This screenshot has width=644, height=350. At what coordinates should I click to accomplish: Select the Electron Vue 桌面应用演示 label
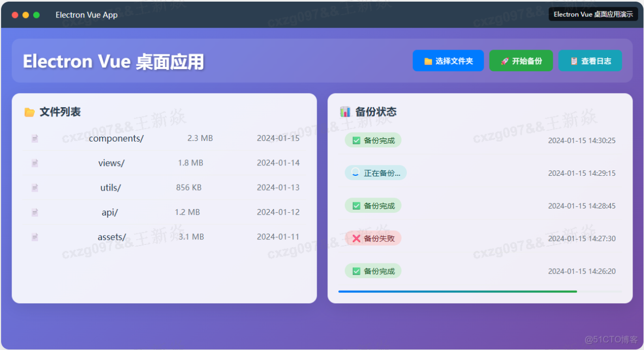tap(593, 14)
